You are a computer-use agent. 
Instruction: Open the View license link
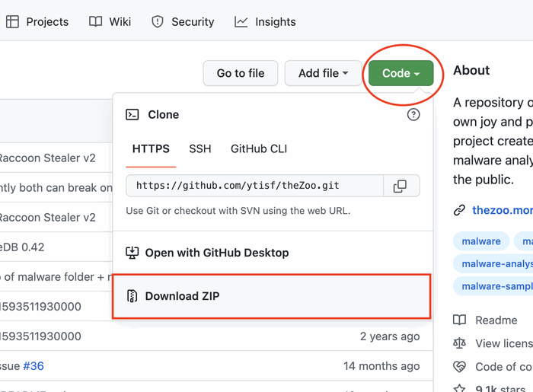click(x=504, y=343)
